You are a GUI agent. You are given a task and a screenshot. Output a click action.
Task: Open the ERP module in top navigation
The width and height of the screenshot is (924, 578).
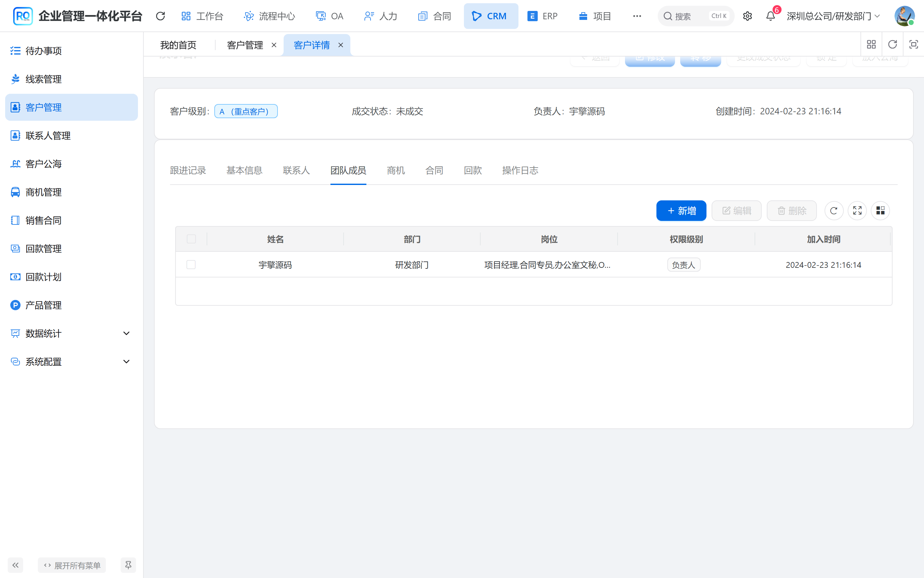click(543, 16)
